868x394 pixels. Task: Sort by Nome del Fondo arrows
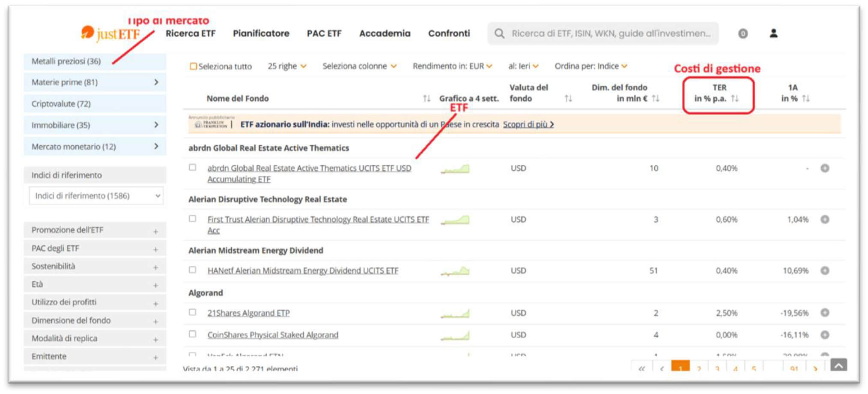tap(427, 99)
